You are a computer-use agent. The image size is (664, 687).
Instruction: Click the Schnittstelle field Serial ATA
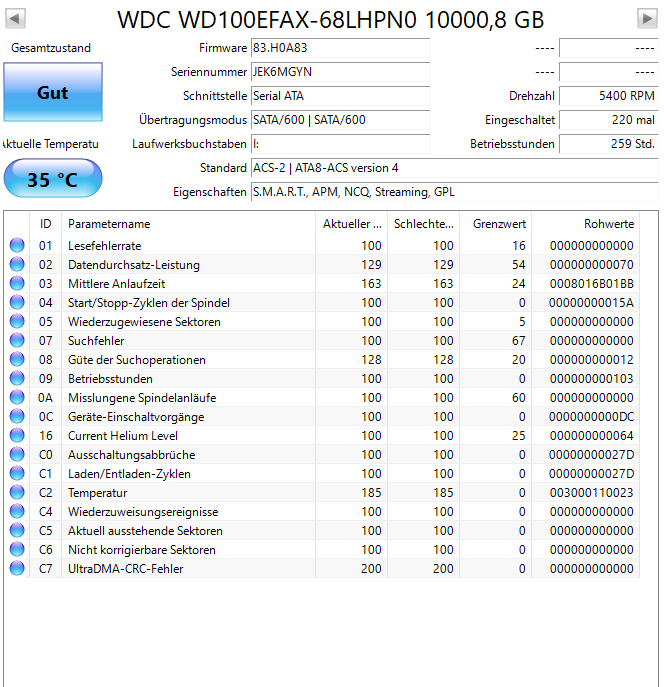(340, 96)
